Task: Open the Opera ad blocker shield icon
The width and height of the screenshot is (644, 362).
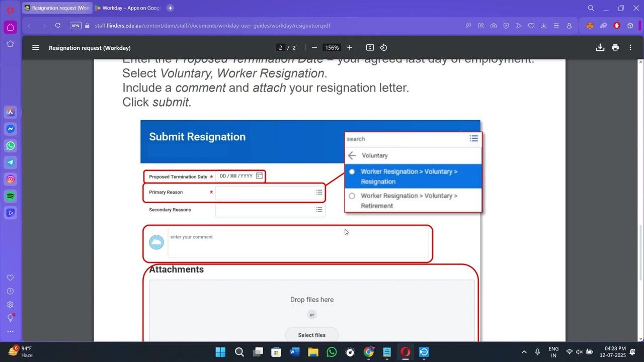Action: tap(506, 26)
